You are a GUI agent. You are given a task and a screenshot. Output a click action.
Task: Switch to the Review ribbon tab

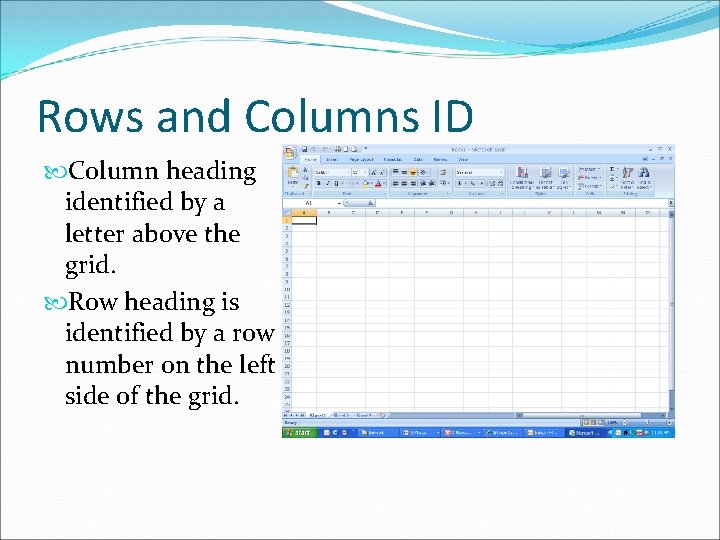[x=440, y=159]
